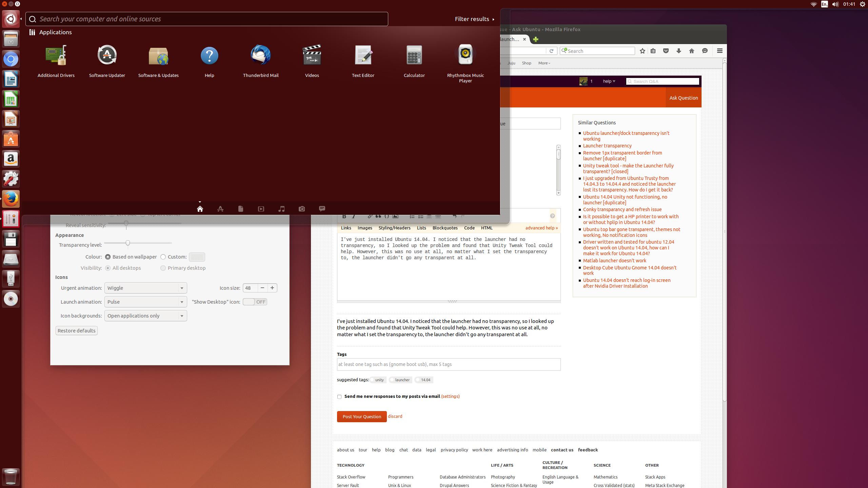Image resolution: width=868 pixels, height=488 pixels.
Task: Launch Thunderbird Mail
Action: tap(261, 61)
